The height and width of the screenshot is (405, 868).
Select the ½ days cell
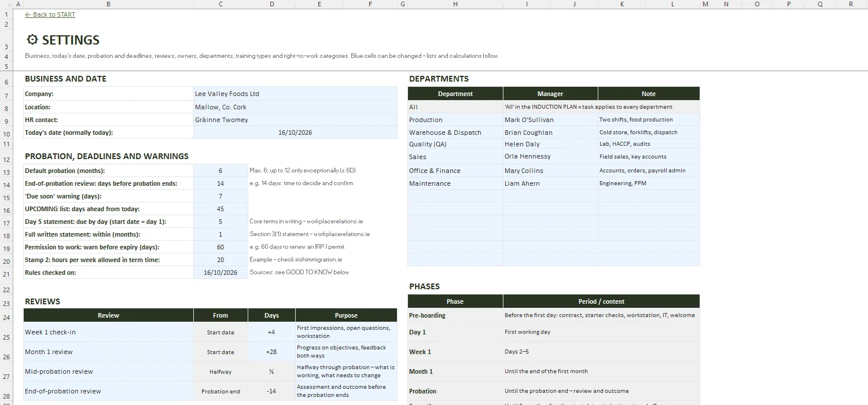[x=271, y=371]
